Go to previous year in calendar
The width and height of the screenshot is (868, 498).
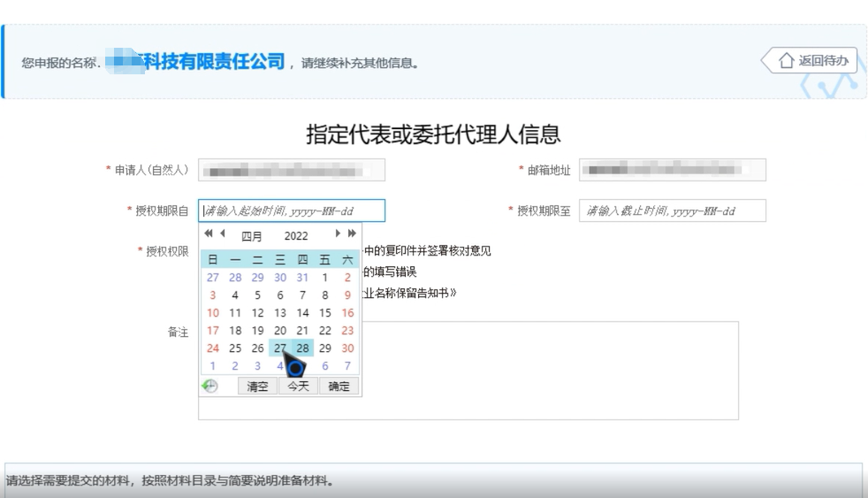(209, 234)
